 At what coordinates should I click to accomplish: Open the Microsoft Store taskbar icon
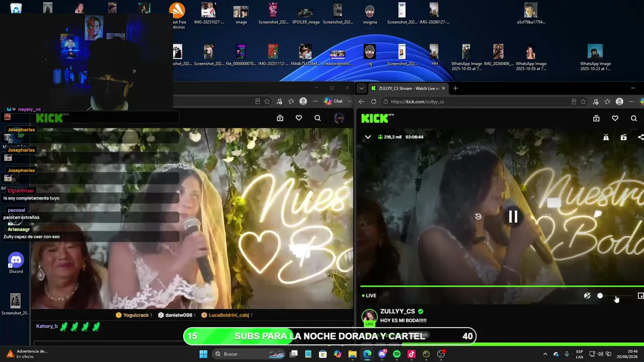pyautogui.click(x=323, y=354)
